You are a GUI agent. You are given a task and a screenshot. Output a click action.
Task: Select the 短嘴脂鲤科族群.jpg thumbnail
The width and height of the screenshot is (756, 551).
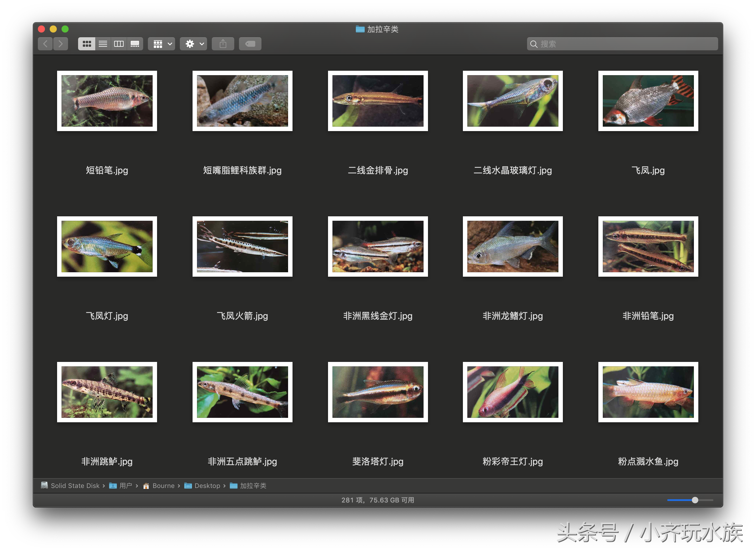(x=242, y=101)
